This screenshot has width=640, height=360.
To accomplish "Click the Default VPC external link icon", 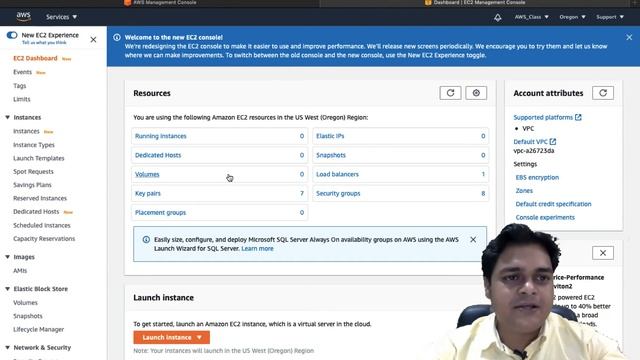I will (x=553, y=141).
